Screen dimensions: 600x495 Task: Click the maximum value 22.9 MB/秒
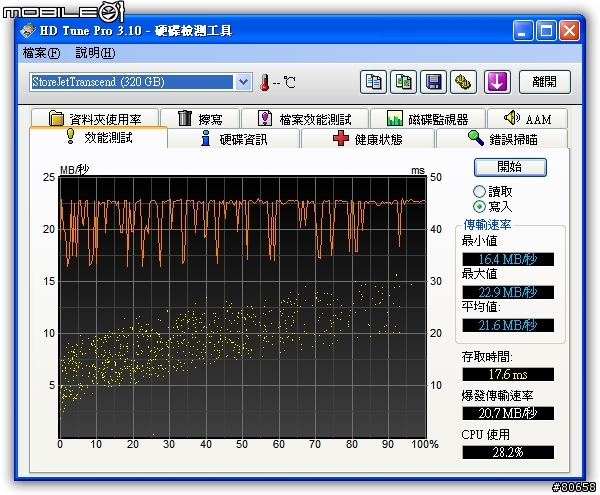[x=508, y=292]
